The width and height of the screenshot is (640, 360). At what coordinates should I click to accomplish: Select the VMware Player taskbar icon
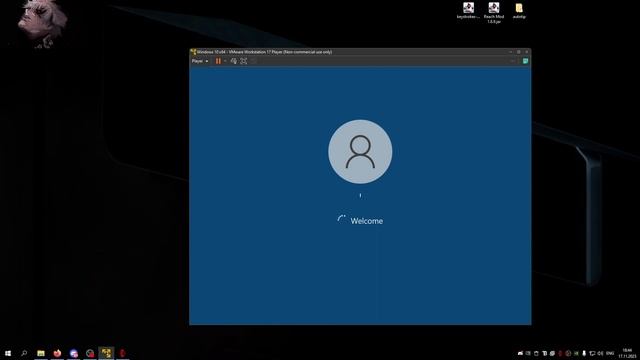coord(106,353)
